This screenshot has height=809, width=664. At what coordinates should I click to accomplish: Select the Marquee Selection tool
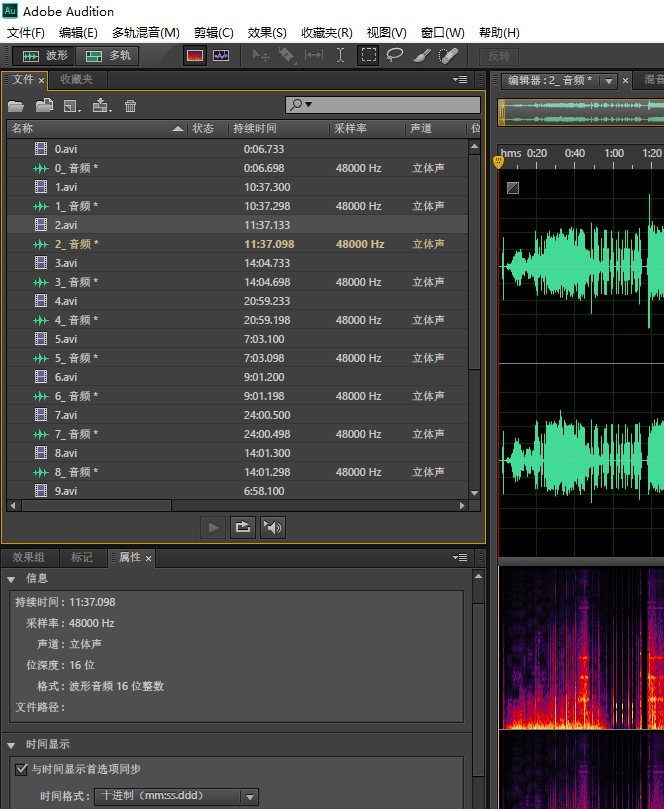369,56
